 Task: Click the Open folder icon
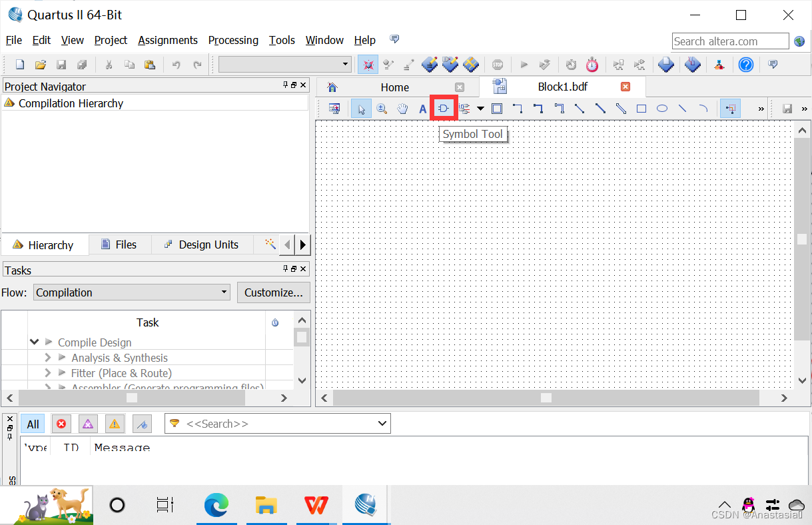tap(40, 65)
